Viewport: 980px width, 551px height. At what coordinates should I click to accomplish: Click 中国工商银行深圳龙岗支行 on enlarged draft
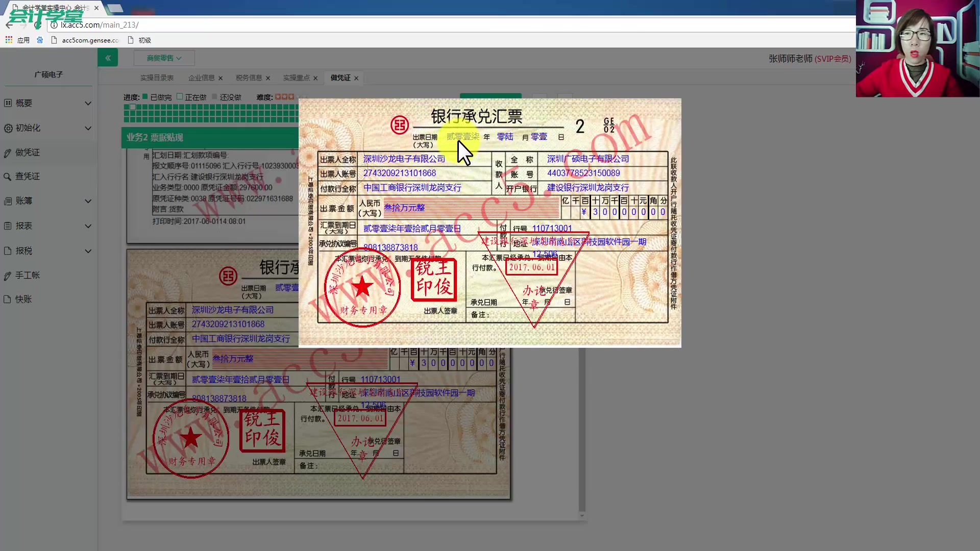point(412,188)
